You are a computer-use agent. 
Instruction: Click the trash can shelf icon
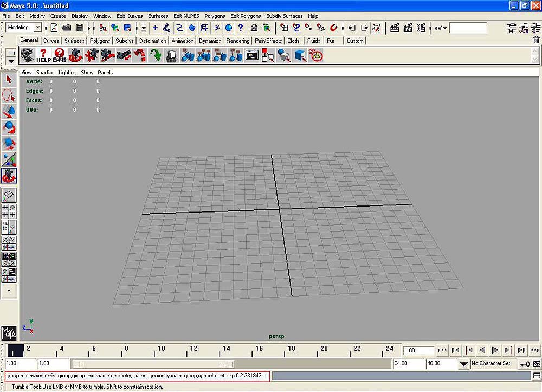[536, 40]
